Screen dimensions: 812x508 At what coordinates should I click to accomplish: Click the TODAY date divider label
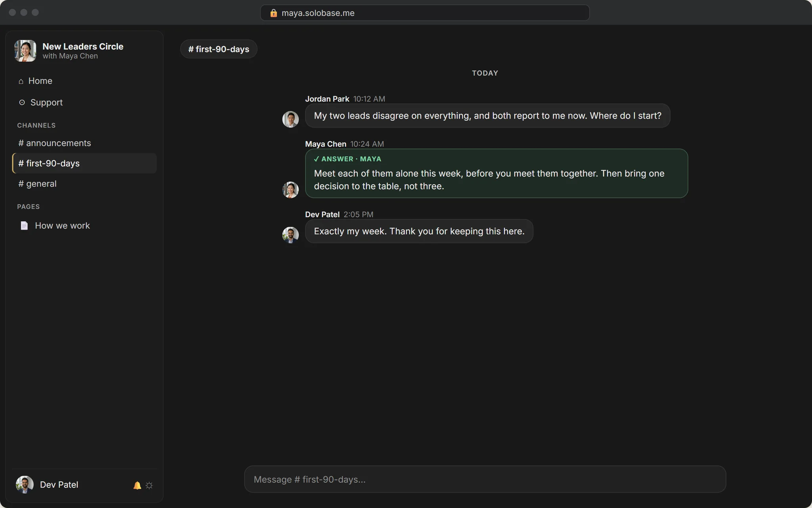[485, 73]
